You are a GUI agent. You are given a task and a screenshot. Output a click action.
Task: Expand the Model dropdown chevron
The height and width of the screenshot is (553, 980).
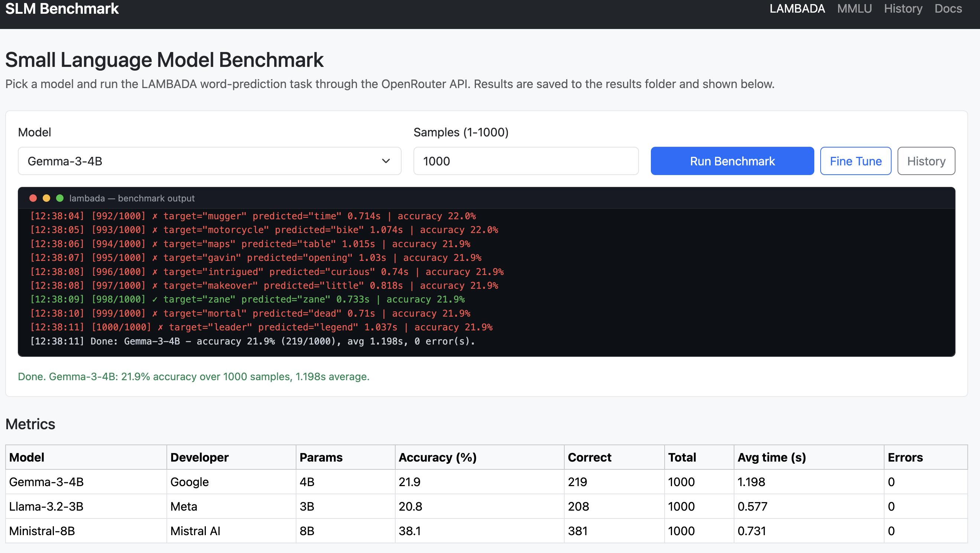point(386,161)
